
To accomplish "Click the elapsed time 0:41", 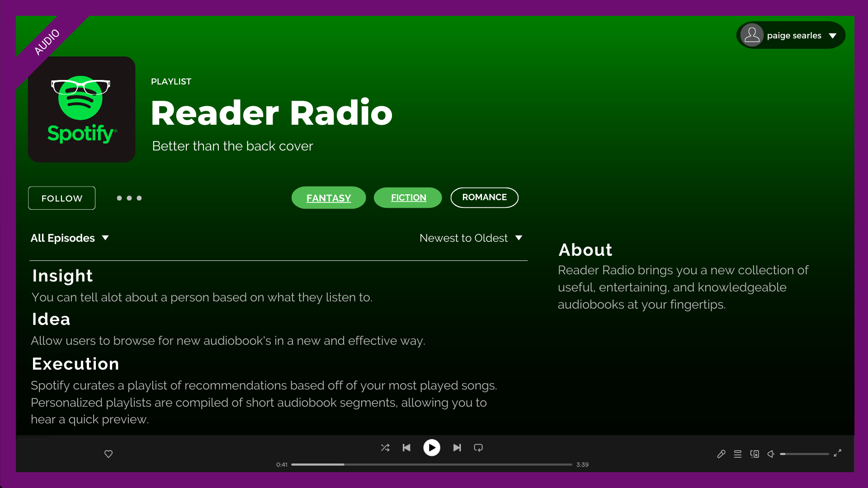I will (x=282, y=465).
